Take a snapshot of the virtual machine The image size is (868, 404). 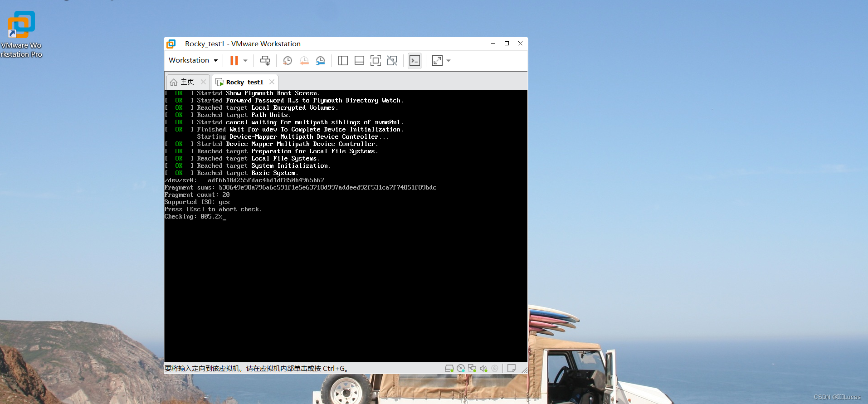(x=288, y=60)
